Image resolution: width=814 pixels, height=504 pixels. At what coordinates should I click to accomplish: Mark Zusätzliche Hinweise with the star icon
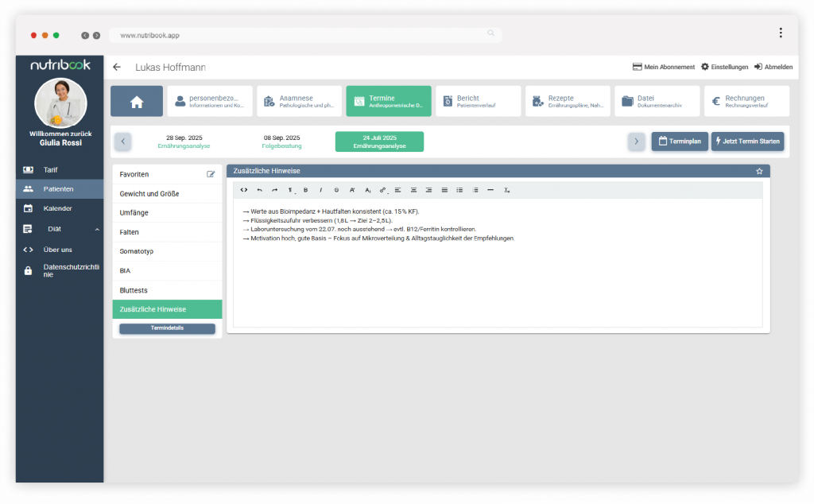759,171
